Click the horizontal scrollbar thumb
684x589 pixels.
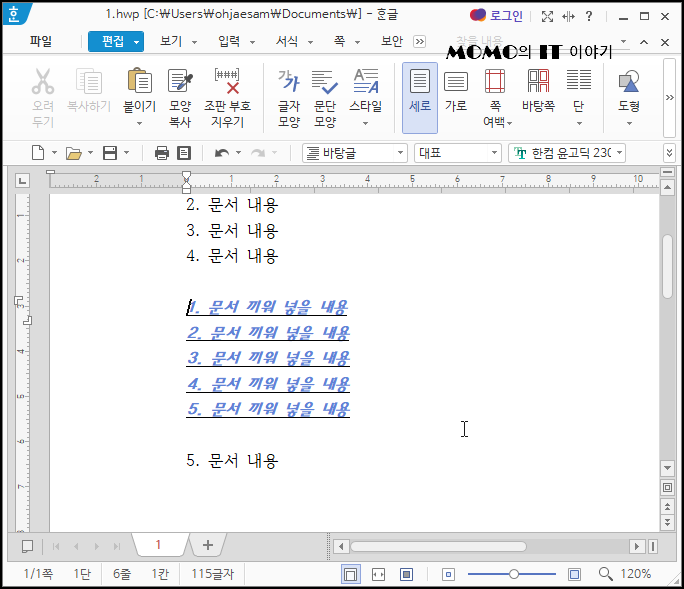coord(438,546)
